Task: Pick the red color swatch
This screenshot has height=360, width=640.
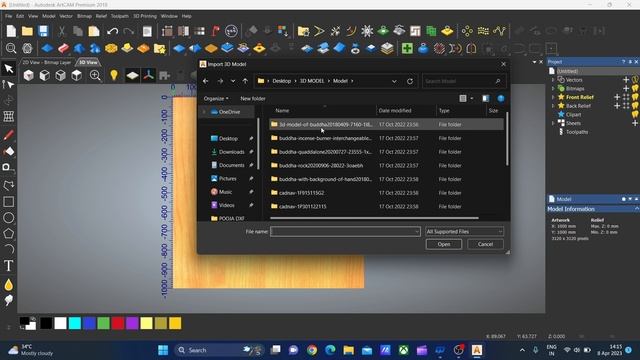Action: click(118, 323)
